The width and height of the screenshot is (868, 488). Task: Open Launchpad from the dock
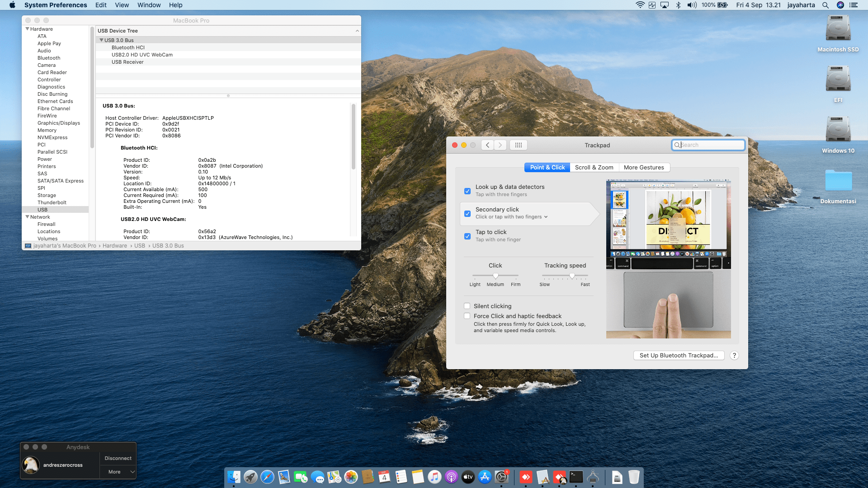[x=250, y=477]
